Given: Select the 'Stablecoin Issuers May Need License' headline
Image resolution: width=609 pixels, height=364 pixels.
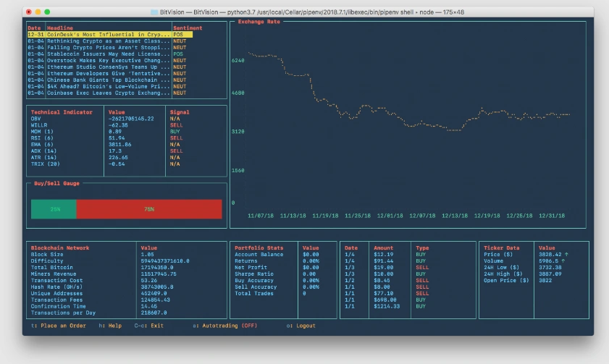Looking at the screenshot, I should pos(109,54).
